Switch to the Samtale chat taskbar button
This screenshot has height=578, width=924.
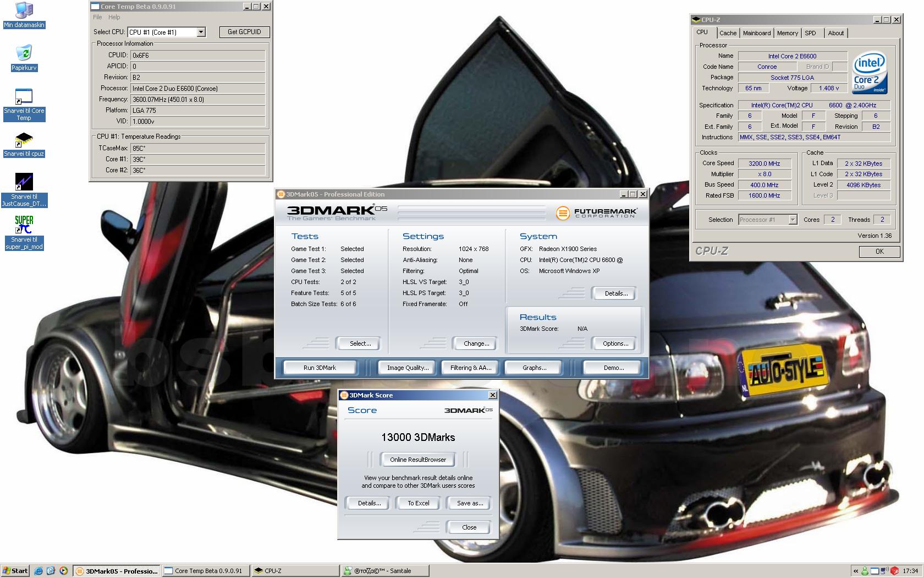point(384,571)
